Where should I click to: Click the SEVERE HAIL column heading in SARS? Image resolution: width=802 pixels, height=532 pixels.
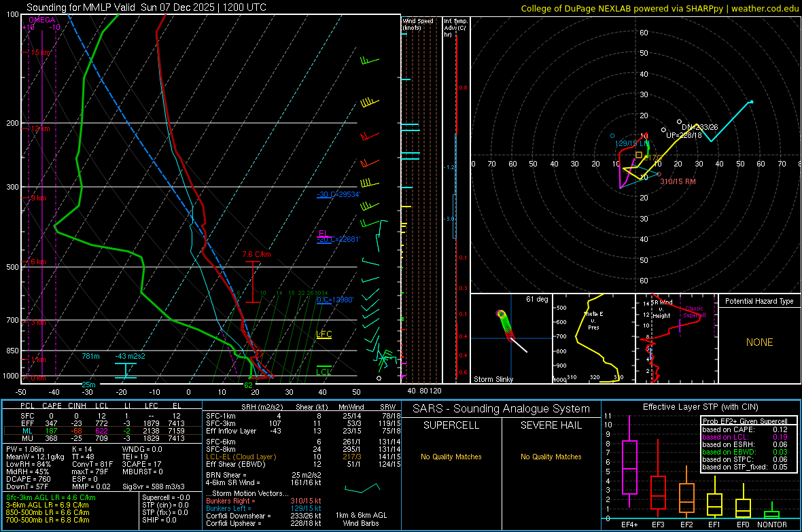tap(551, 425)
